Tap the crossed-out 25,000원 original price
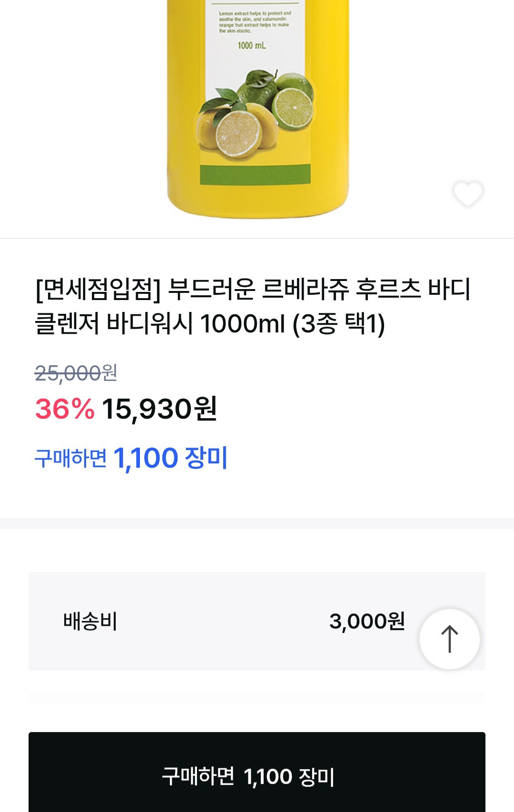514x812 pixels. [x=76, y=373]
